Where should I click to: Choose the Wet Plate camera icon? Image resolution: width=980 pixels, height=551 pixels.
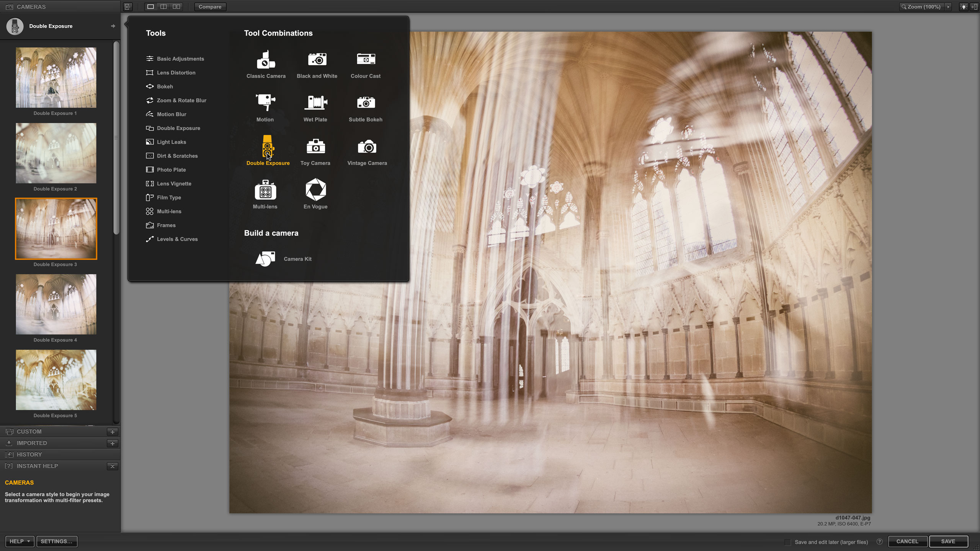315,103
